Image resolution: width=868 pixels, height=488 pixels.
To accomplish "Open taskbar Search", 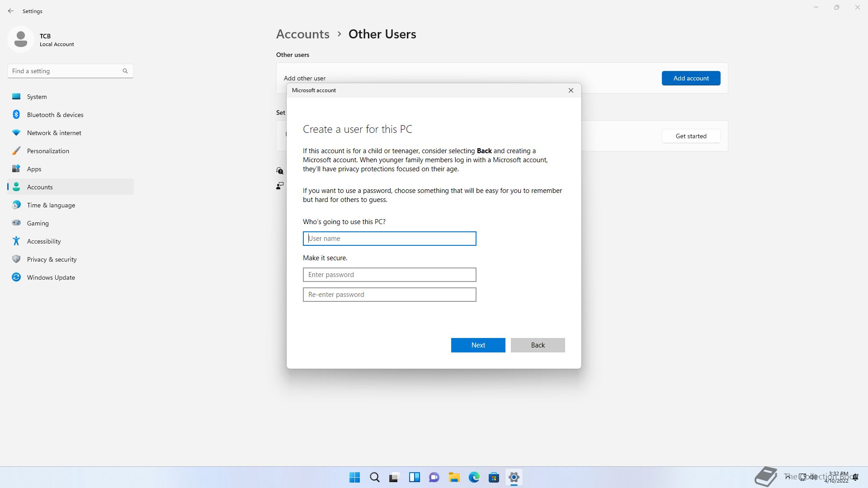I will pyautogui.click(x=375, y=477).
